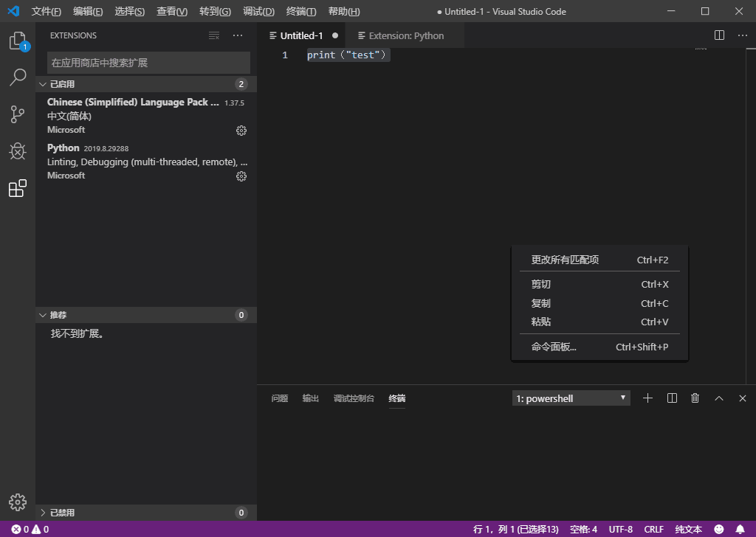Close the unsaved Untitled-1 tab dot

pyautogui.click(x=335, y=35)
